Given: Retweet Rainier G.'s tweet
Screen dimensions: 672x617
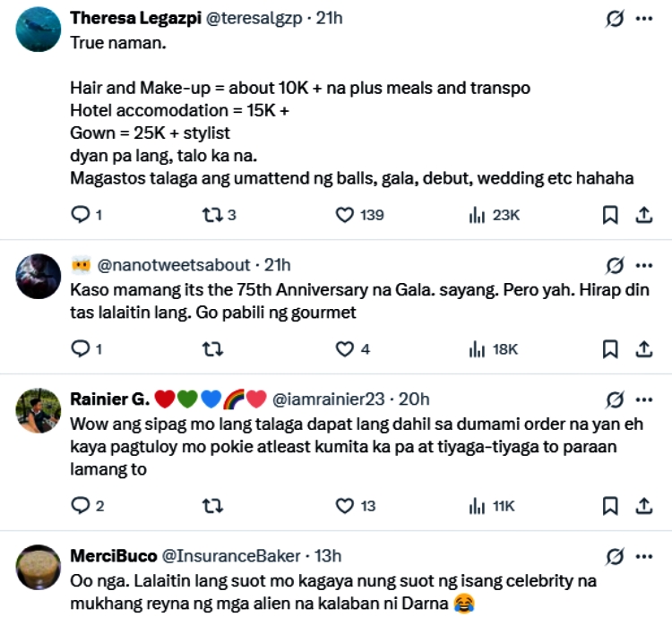Looking at the screenshot, I should (x=212, y=506).
